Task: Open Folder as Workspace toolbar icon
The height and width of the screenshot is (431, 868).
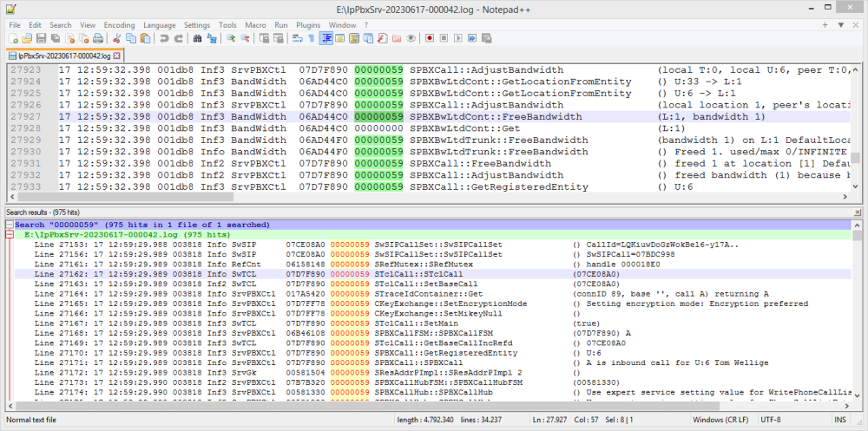Action: (397, 38)
